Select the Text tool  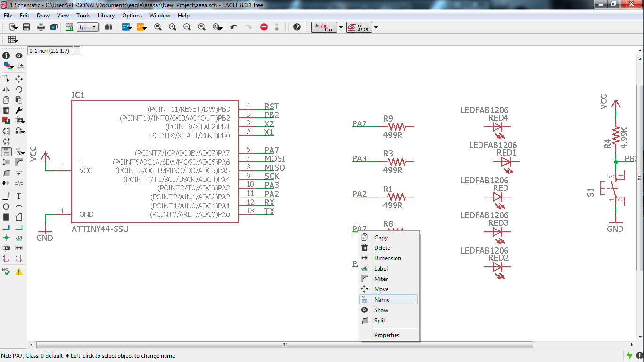tap(19, 196)
